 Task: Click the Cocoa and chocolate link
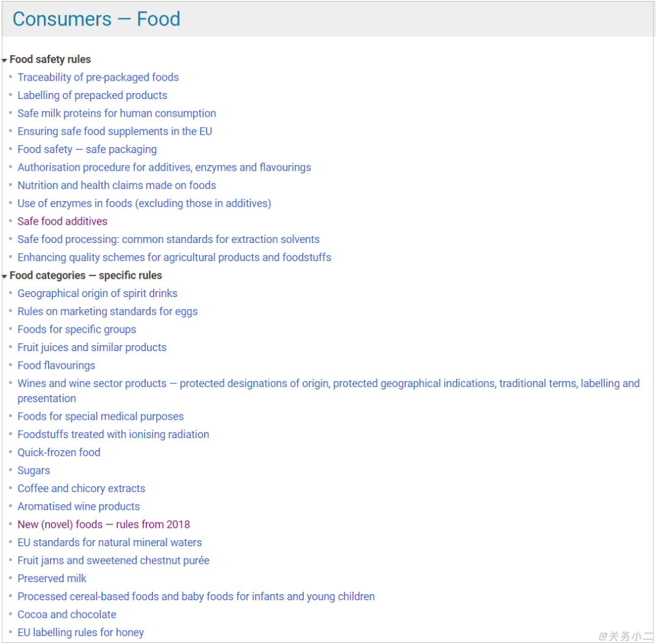67,615
